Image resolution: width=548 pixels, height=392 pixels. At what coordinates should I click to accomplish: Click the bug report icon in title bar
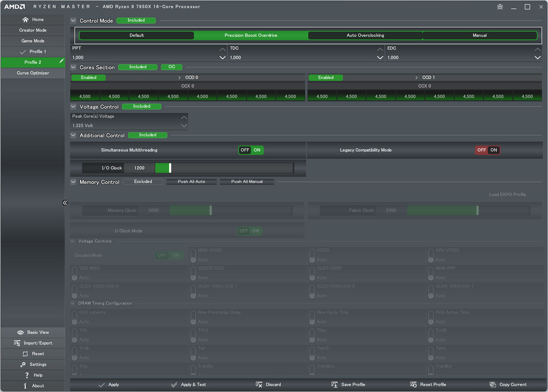click(x=500, y=7)
